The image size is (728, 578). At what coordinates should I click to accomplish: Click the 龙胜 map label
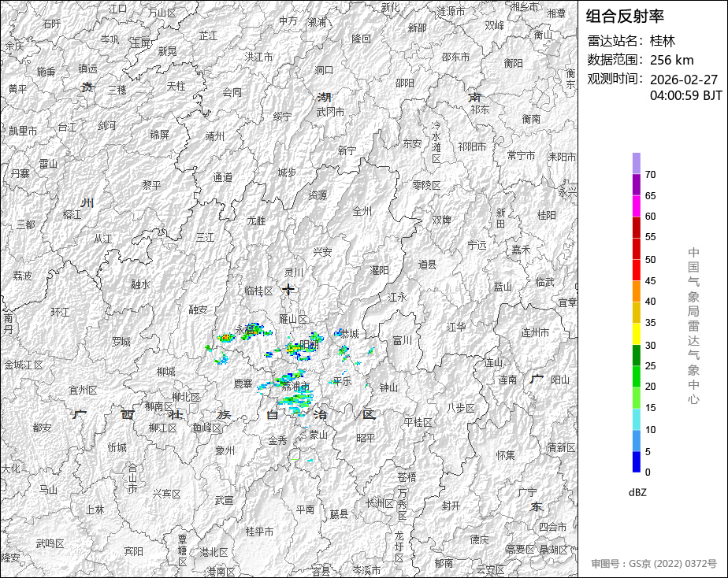[x=256, y=220]
